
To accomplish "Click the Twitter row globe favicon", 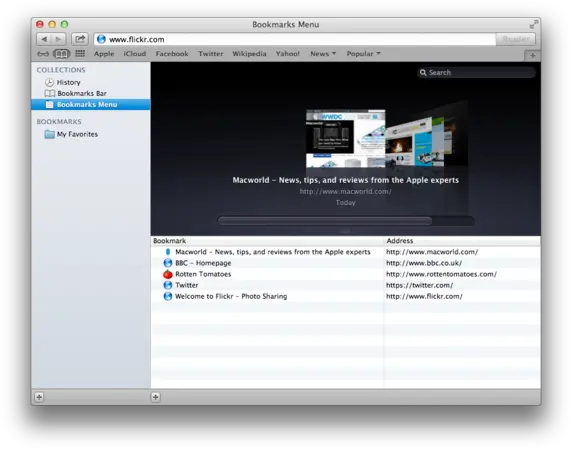I will 168,285.
